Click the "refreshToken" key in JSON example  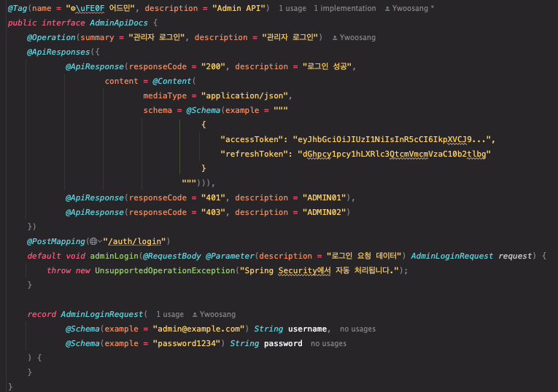point(255,154)
